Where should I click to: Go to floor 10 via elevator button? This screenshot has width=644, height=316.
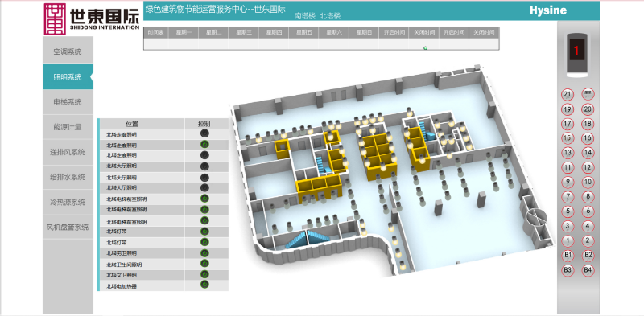point(588,183)
